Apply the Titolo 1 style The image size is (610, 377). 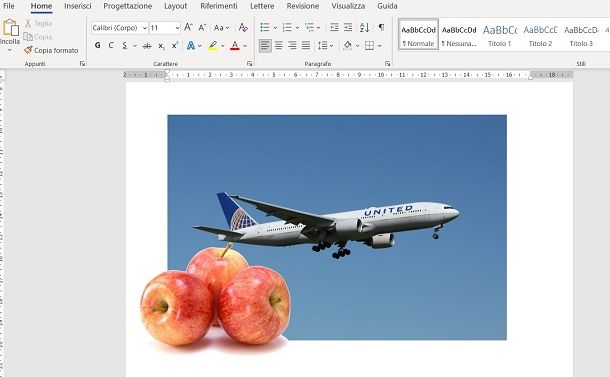[x=500, y=34]
